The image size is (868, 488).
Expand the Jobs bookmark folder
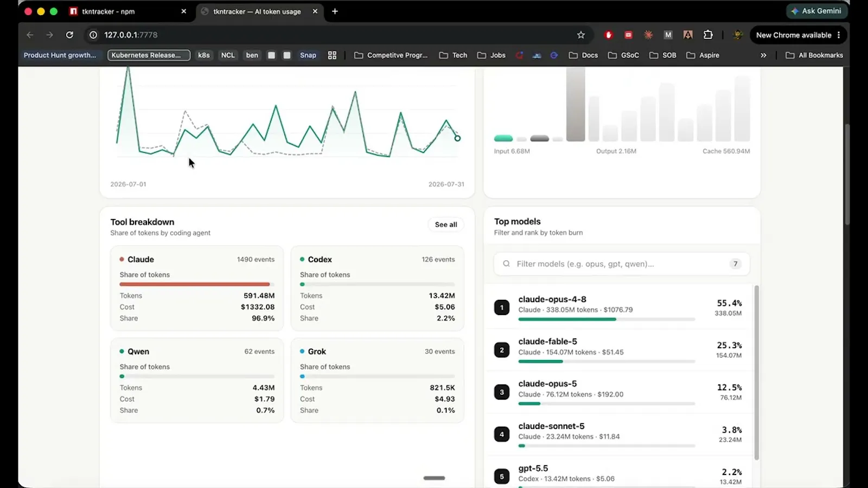(492, 55)
